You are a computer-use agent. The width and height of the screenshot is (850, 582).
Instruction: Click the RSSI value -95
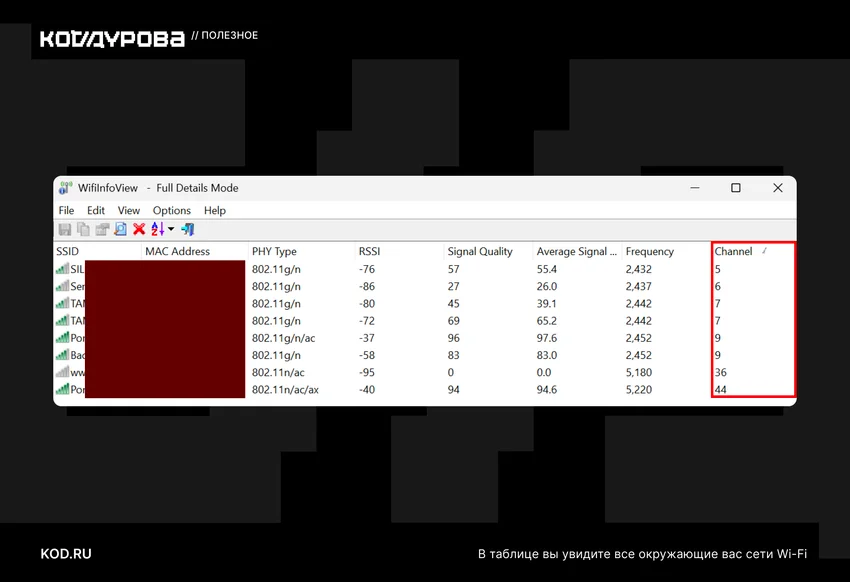367,372
